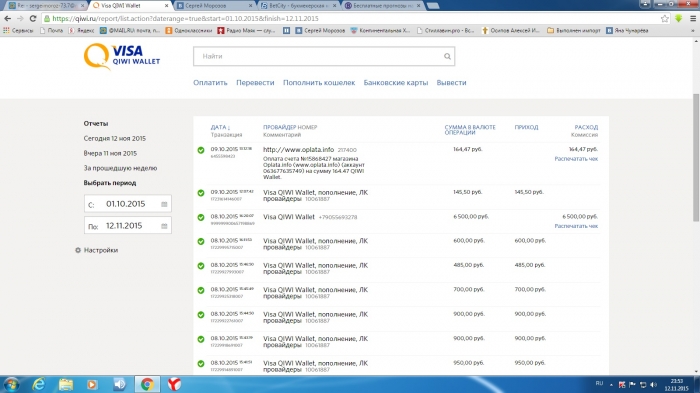Show report for Вчера 11 ноя 2015
The image size is (700, 393).
tap(110, 153)
